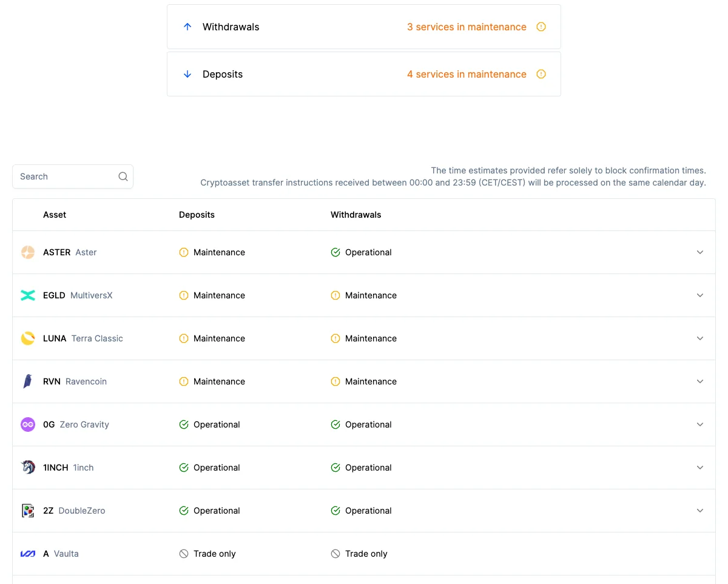Click the Deposits column header
Viewport: 728px width, 584px height.
(x=197, y=215)
